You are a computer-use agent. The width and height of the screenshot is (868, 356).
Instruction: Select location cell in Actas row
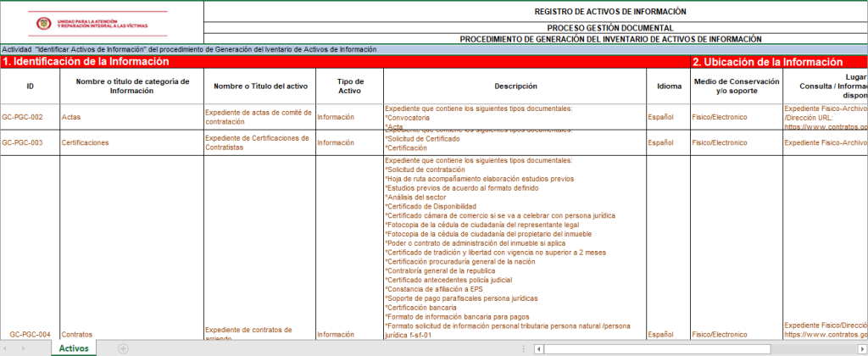point(826,117)
